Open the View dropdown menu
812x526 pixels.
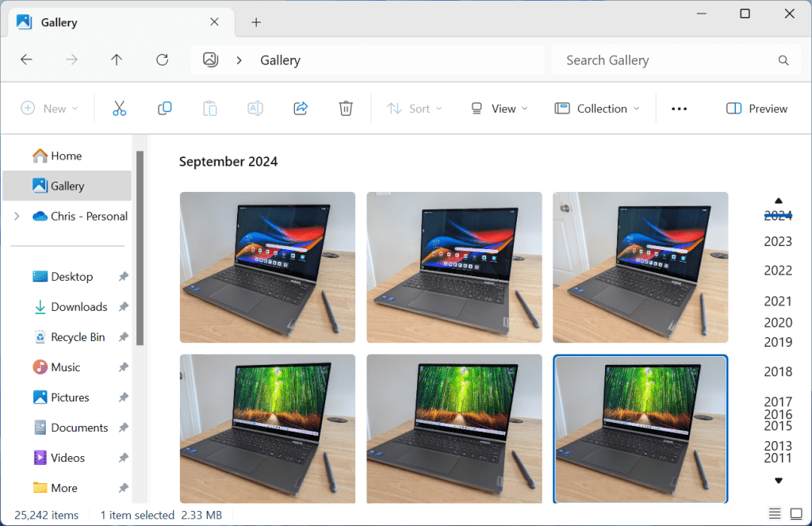[500, 109]
